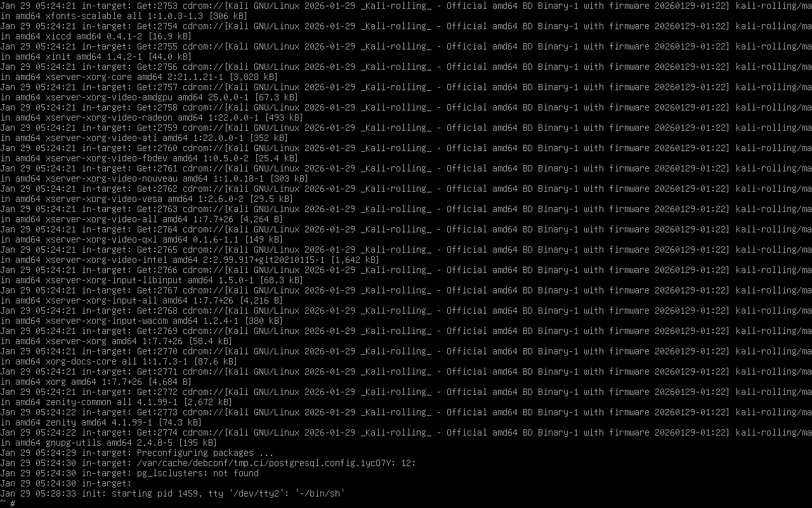
Task: Click the xorg-docs-core package text
Action: (x=81, y=361)
